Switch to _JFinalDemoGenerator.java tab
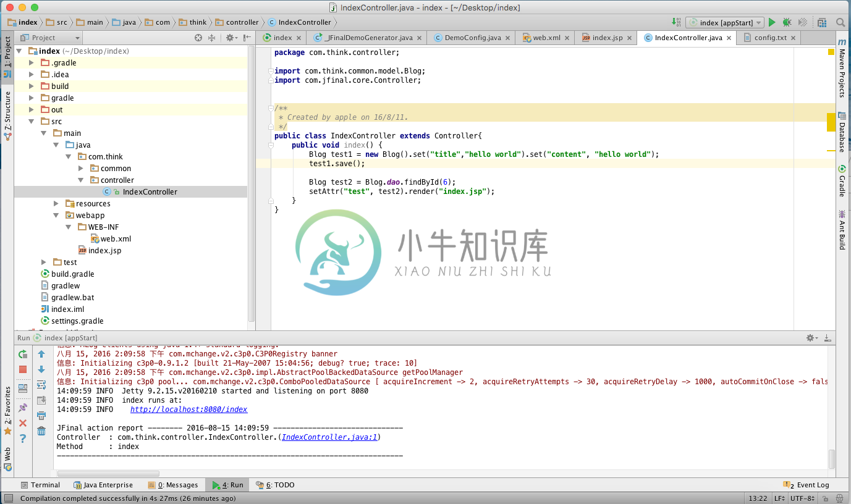Image resolution: width=851 pixels, height=504 pixels. (368, 38)
